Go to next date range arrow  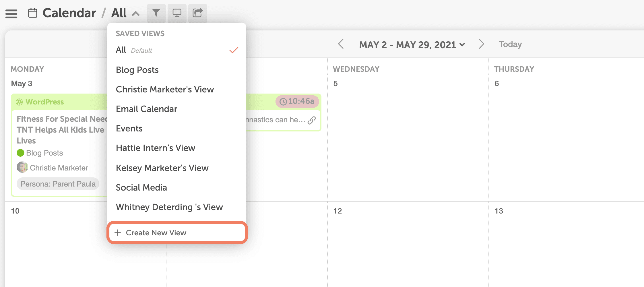481,44
